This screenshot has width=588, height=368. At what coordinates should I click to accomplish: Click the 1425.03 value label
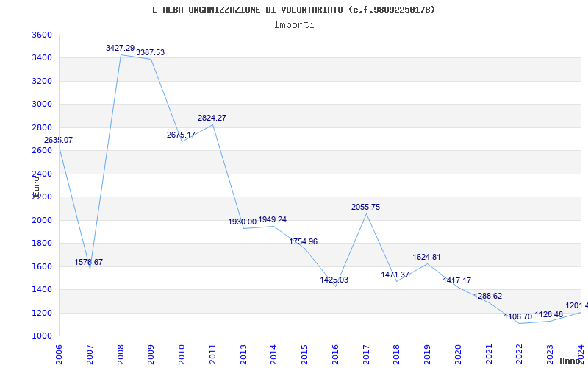pos(334,280)
